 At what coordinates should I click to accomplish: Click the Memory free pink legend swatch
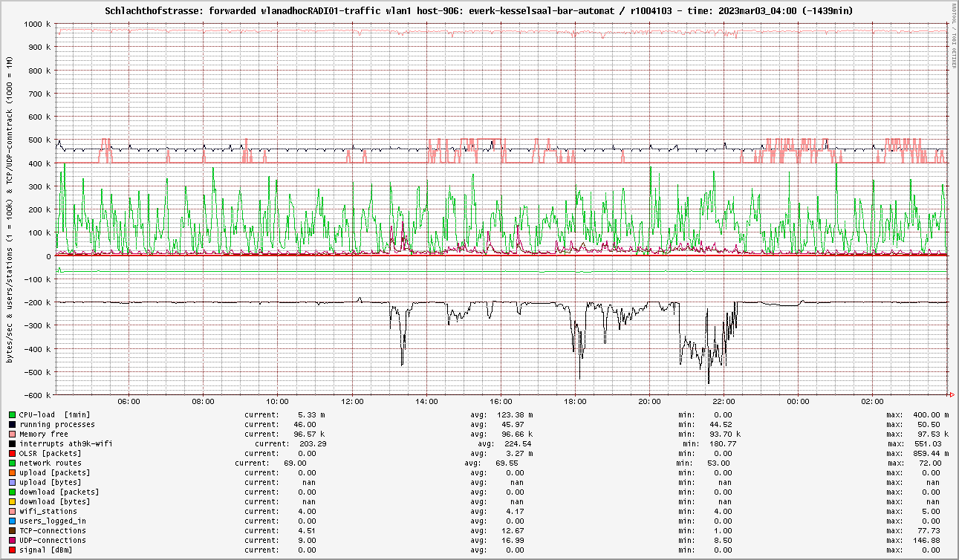point(13,434)
